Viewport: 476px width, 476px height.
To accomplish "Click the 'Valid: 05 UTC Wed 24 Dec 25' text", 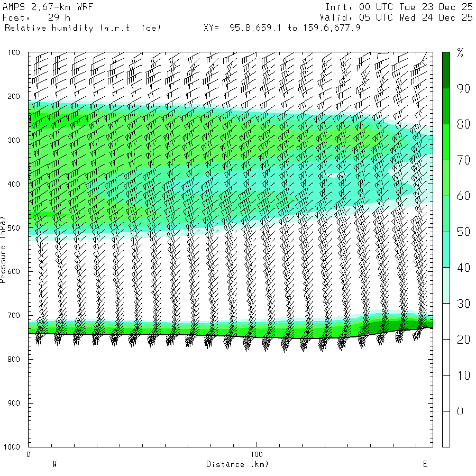I will (x=396, y=17).
